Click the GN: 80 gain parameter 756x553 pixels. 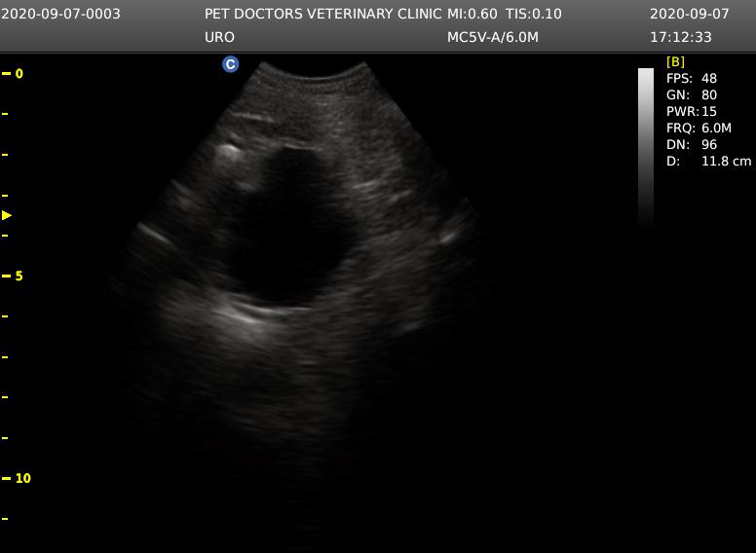pyautogui.click(x=692, y=94)
